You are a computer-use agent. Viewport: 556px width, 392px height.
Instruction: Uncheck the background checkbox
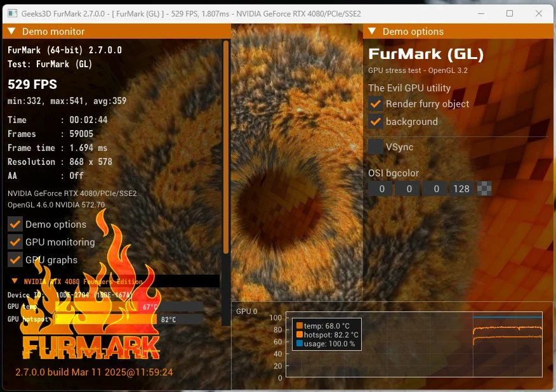click(376, 122)
